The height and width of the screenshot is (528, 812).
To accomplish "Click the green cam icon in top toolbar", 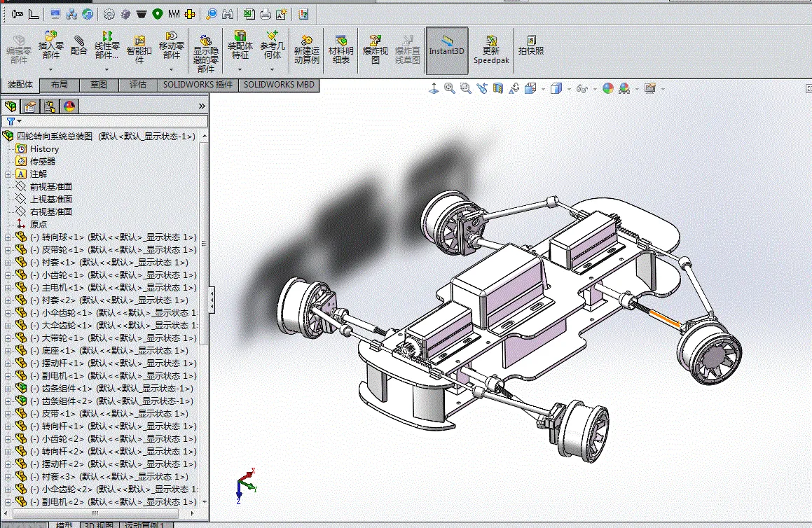I will pos(158,14).
